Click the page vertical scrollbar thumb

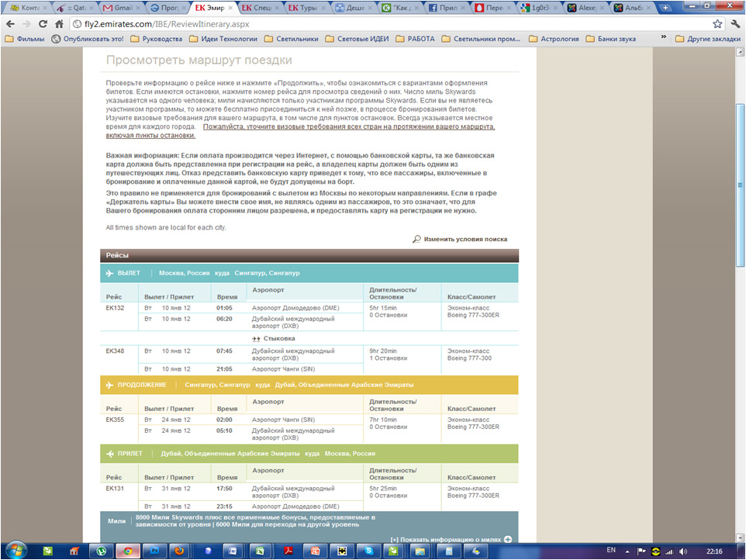click(741, 185)
